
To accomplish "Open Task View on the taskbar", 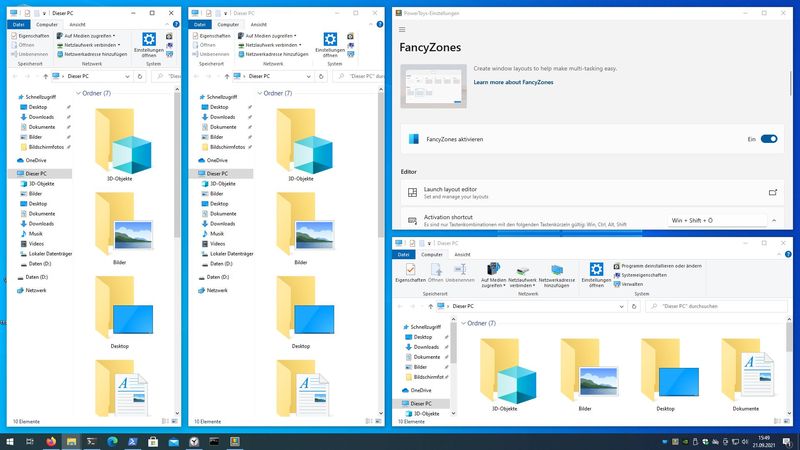I will [x=30, y=441].
